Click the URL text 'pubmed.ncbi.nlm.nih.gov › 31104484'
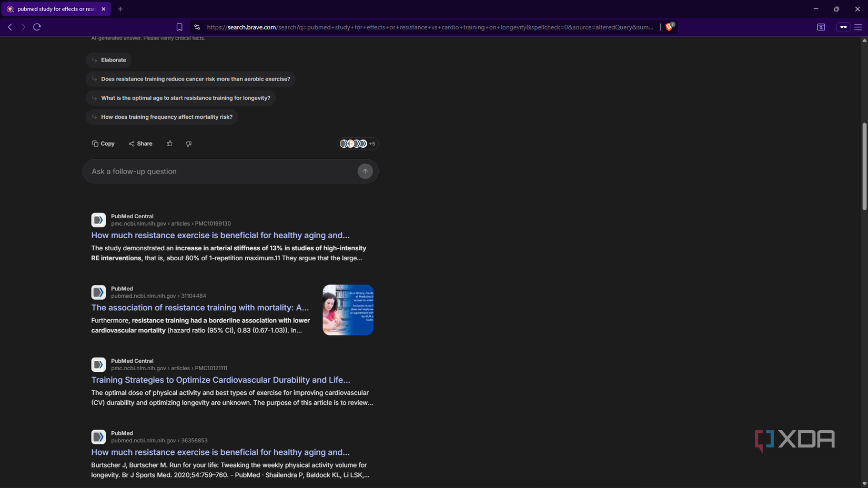This screenshot has height=488, width=868. click(158, 296)
